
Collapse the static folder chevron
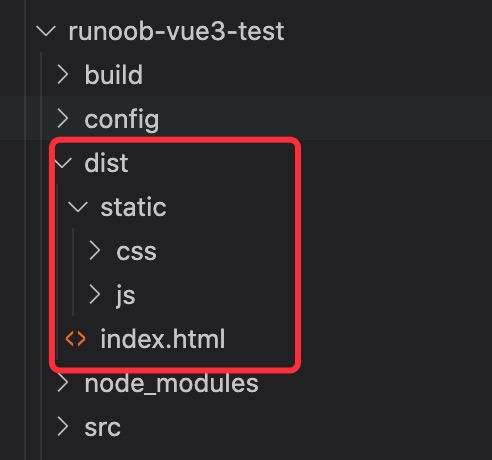click(78, 207)
